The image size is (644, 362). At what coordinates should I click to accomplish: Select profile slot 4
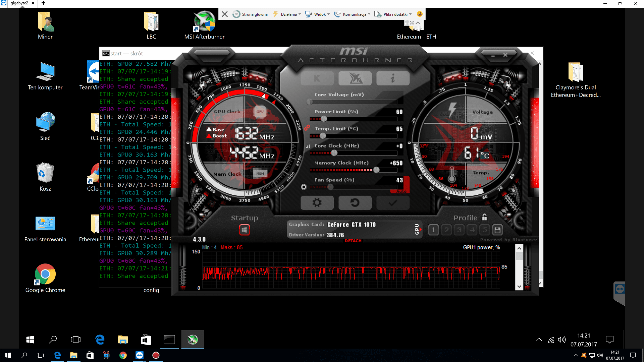[x=472, y=230]
